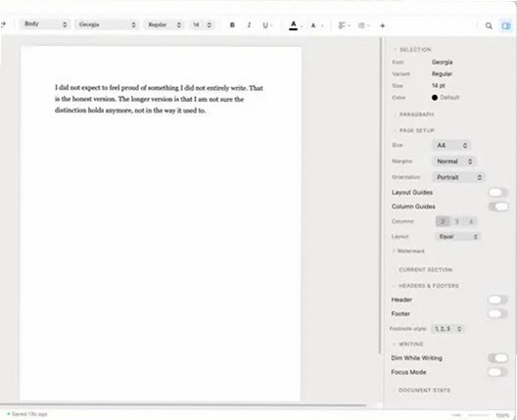Toggle the Column Guides switch
Image resolution: width=517 pixels, height=420 pixels.
click(x=497, y=207)
